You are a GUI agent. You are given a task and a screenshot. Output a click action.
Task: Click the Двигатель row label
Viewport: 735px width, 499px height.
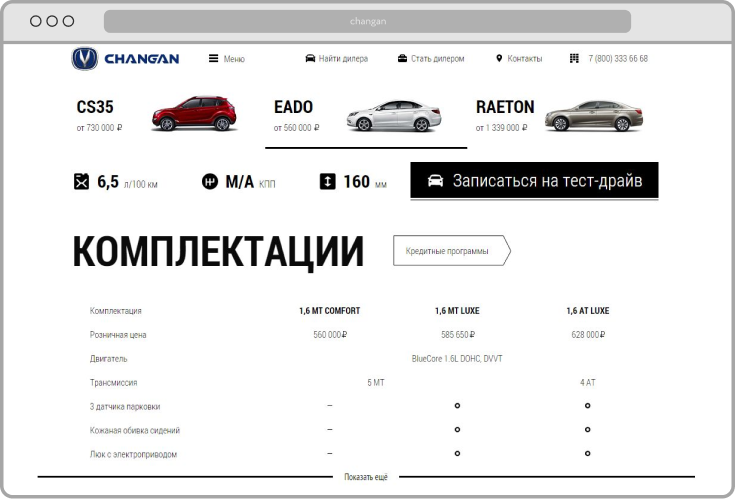pyautogui.click(x=108, y=358)
